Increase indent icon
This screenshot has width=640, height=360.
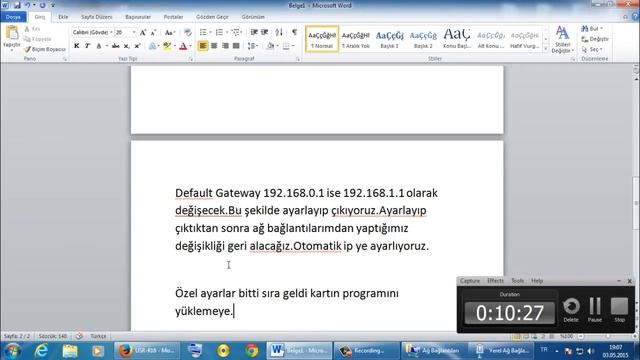tap(264, 32)
